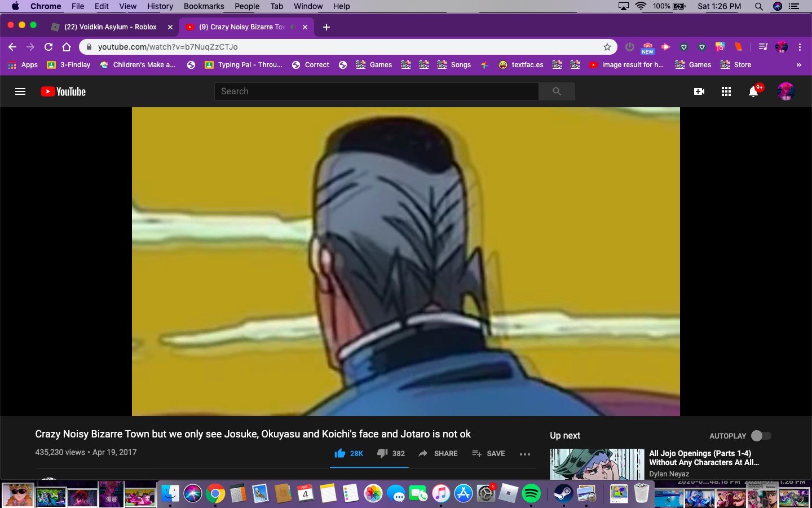The width and height of the screenshot is (812, 508).
Task: Go to YouTube home via logo
Action: tap(63, 91)
